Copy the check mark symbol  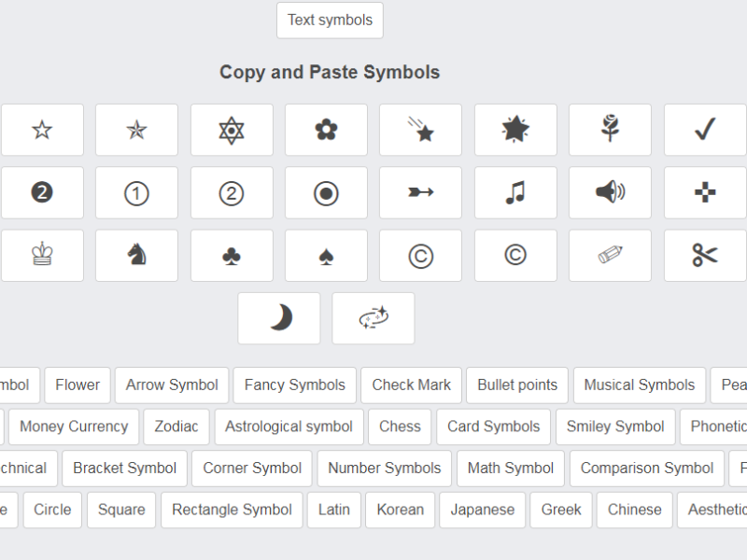coord(705,130)
